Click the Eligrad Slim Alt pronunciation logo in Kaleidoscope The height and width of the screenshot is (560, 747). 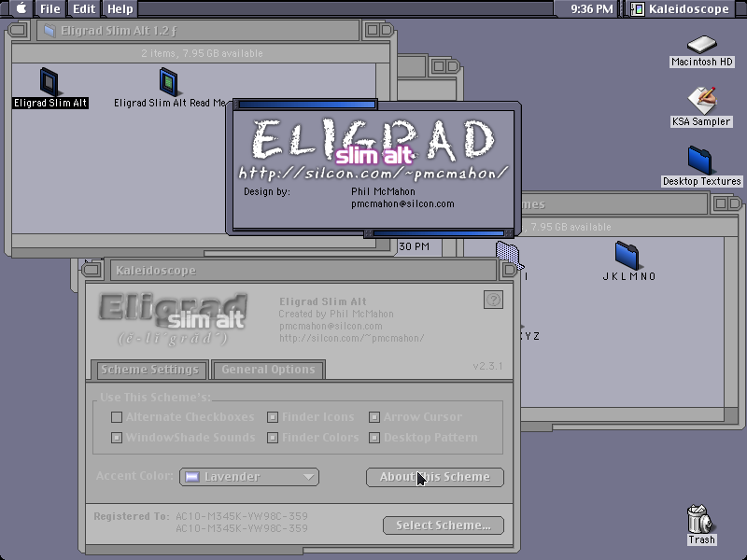(x=173, y=319)
